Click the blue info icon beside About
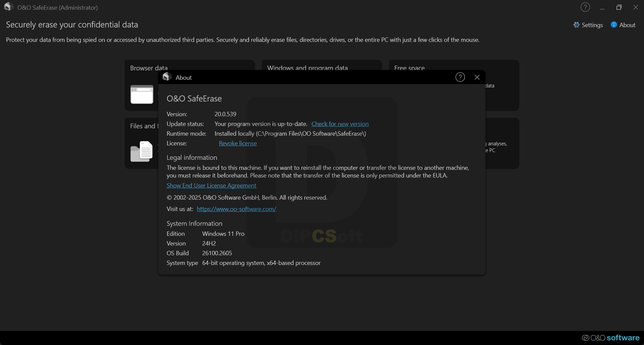644x345 pixels. 614,25
